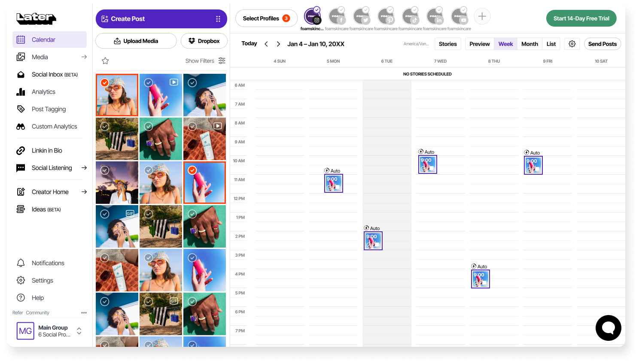
Task: Show Filters for the media library
Action: tap(205, 61)
